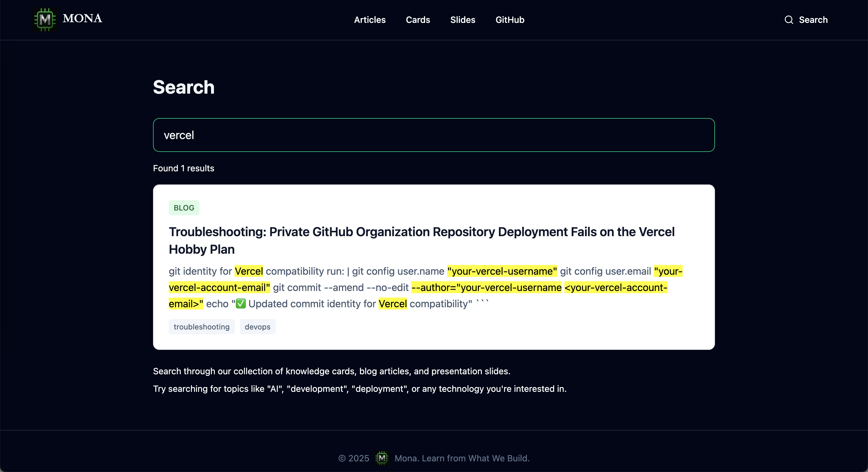
Task: Click the Found 1 results text
Action: pyautogui.click(x=184, y=168)
